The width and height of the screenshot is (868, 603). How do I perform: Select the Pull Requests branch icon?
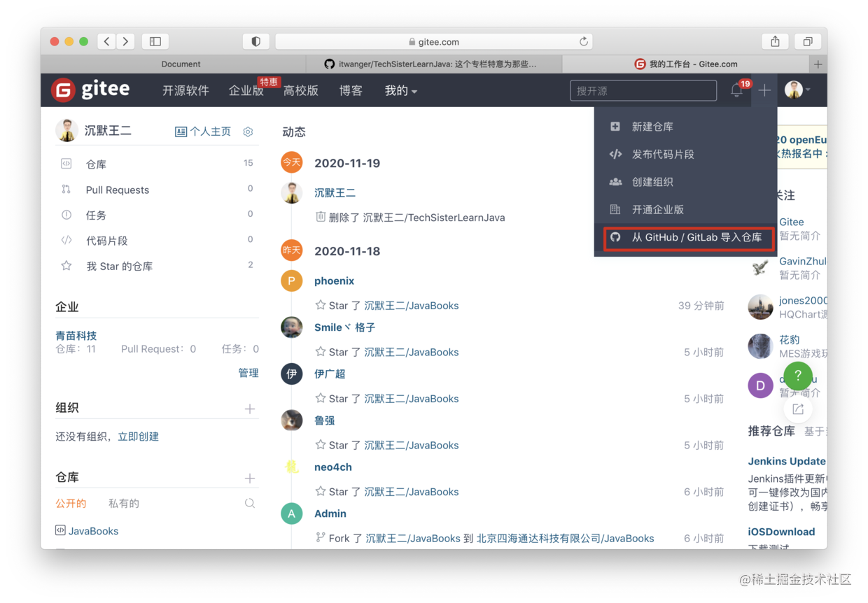[x=66, y=190]
